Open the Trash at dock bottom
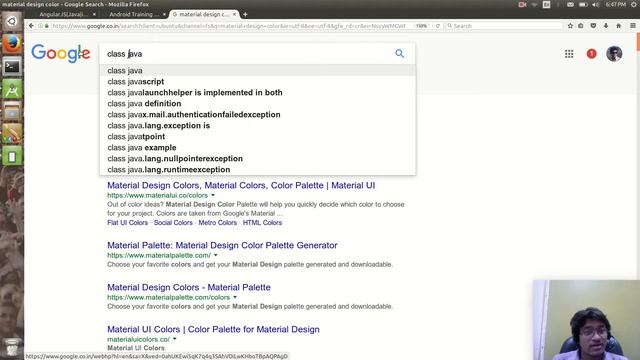Viewport: 640px width, 360px height. click(x=12, y=347)
